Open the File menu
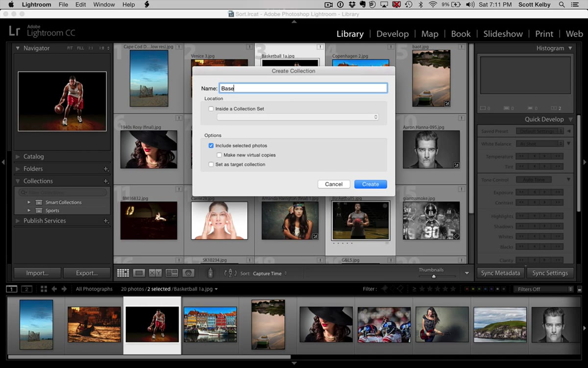The width and height of the screenshot is (588, 368). tap(63, 4)
